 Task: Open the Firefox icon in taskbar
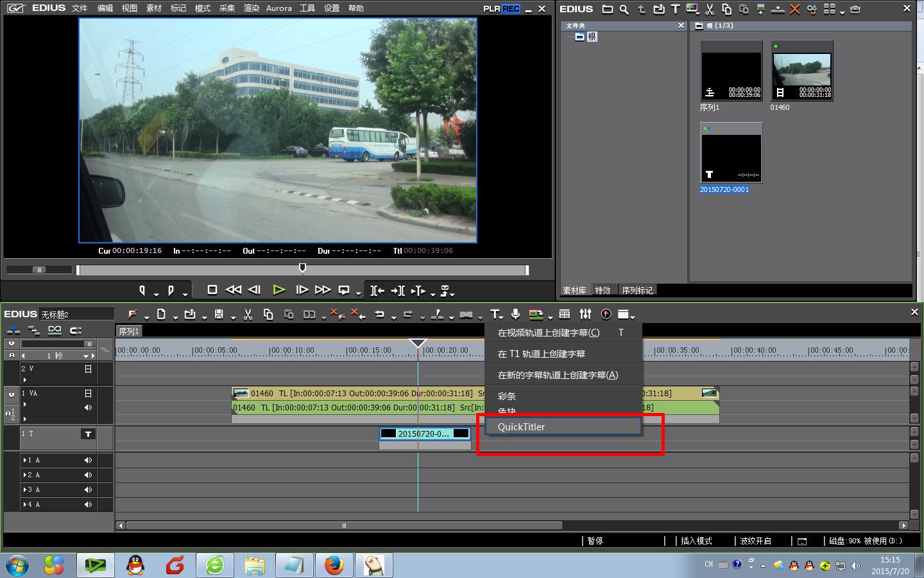pyautogui.click(x=334, y=565)
